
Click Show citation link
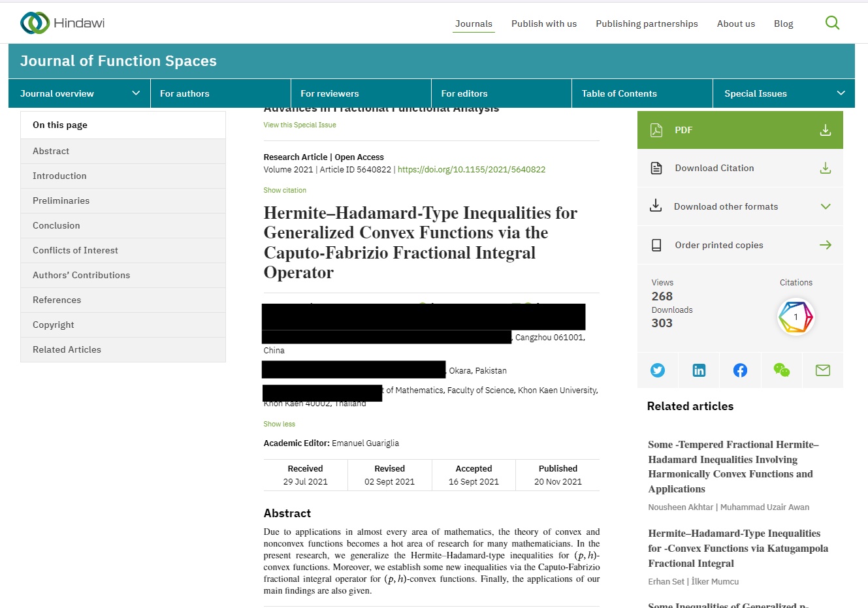point(285,190)
